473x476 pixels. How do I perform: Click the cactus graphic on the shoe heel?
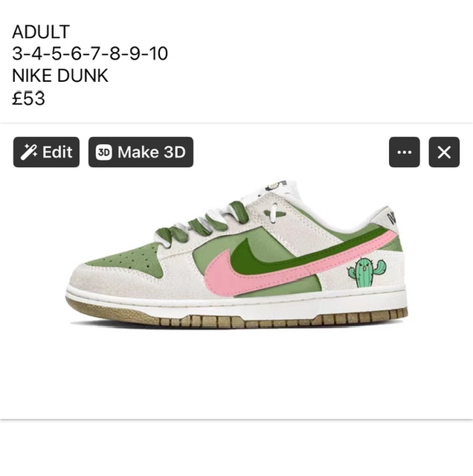[367, 272]
